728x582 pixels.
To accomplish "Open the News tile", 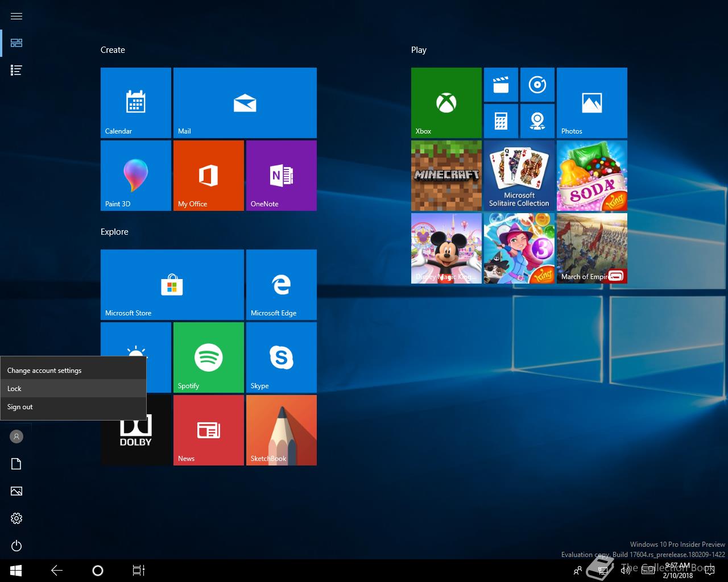I will tap(209, 430).
